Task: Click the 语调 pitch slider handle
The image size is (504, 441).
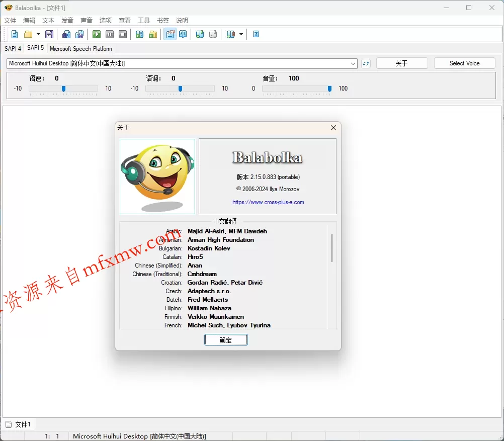Action: tap(180, 89)
